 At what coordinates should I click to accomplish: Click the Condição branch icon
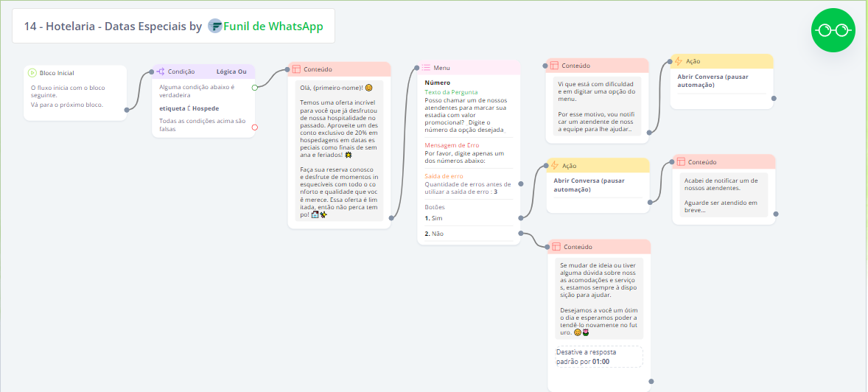point(160,71)
